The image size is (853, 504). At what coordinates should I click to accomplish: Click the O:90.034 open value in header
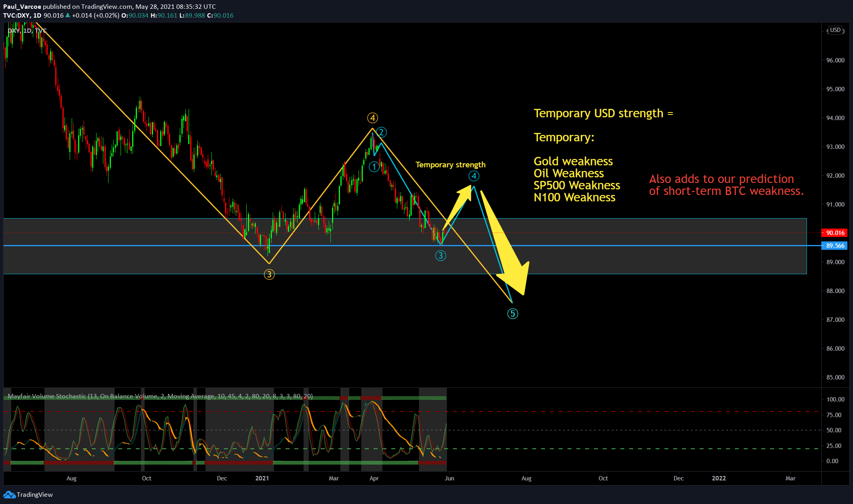[135, 15]
